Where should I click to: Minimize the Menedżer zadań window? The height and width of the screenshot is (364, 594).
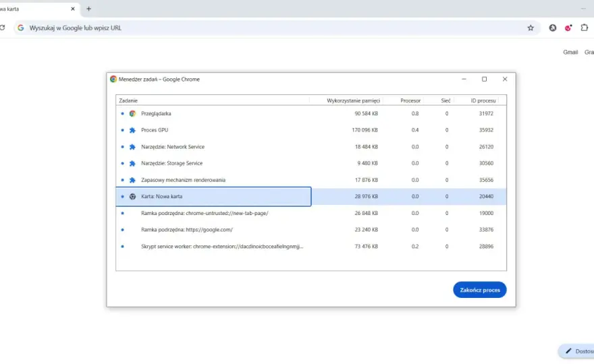464,79
